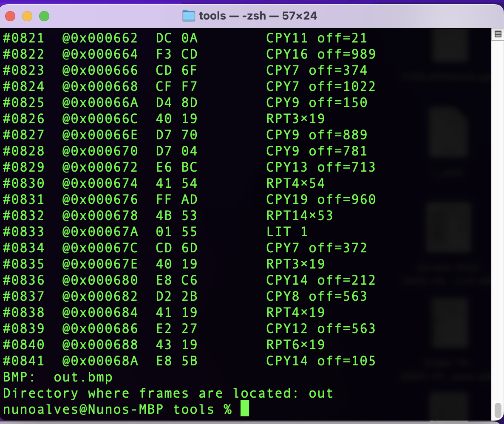Click 'nunoalves@Nunos-MBP tools %' prompt text
This screenshot has width=504, height=424.
[x=117, y=409]
